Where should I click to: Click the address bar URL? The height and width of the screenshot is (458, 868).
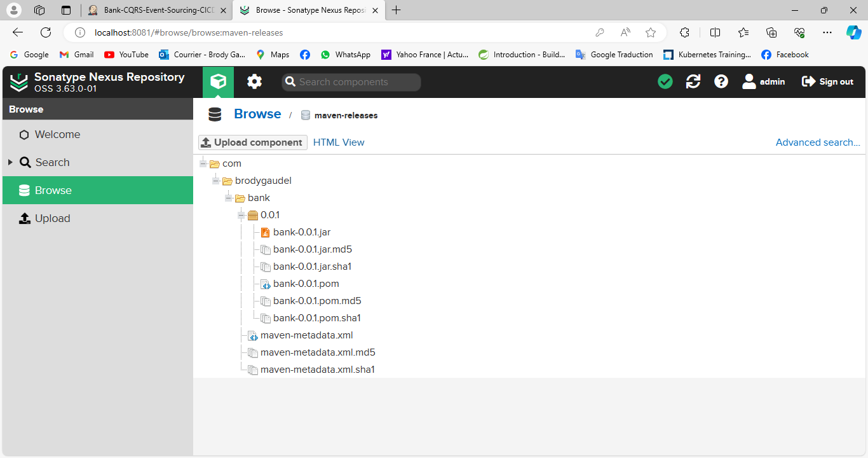[189, 32]
